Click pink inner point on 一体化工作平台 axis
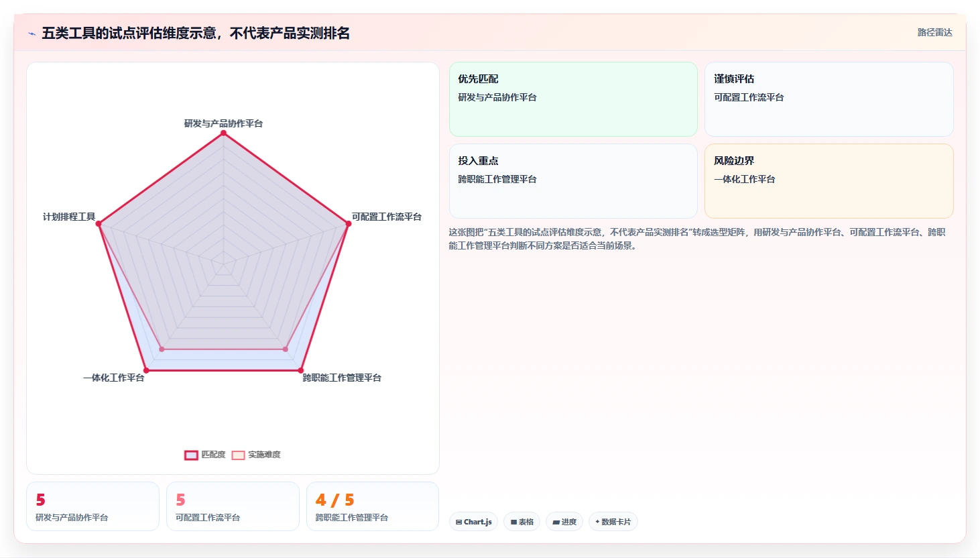The image size is (980, 558). pyautogui.click(x=162, y=349)
